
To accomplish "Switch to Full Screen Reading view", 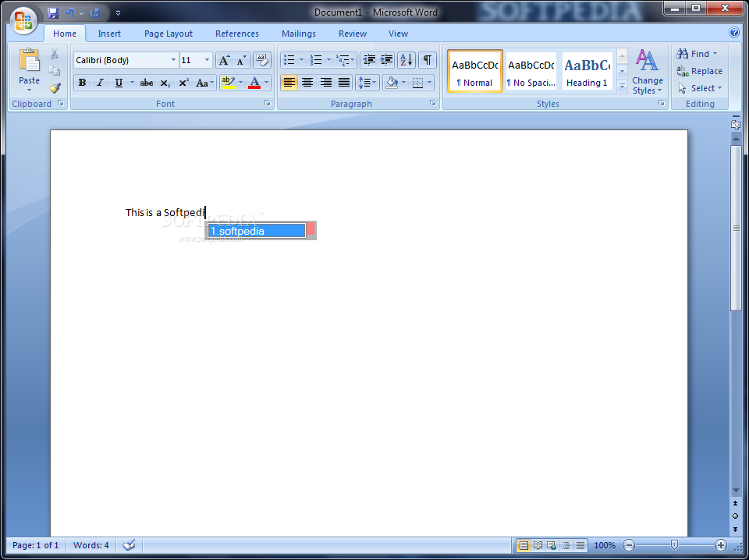I will (538, 545).
